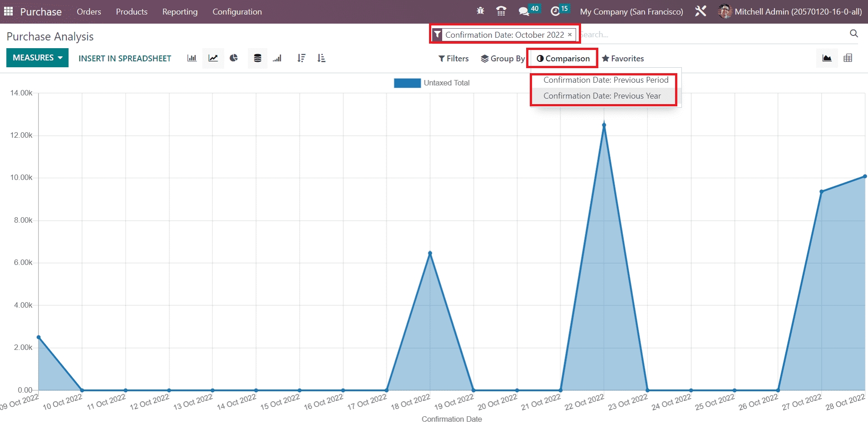The height and width of the screenshot is (424, 868).
Task: Open the conversations messages icon
Action: pyautogui.click(x=524, y=11)
